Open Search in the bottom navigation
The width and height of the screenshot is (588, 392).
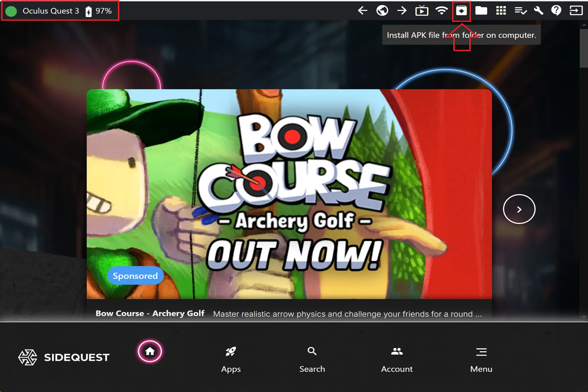click(x=312, y=359)
